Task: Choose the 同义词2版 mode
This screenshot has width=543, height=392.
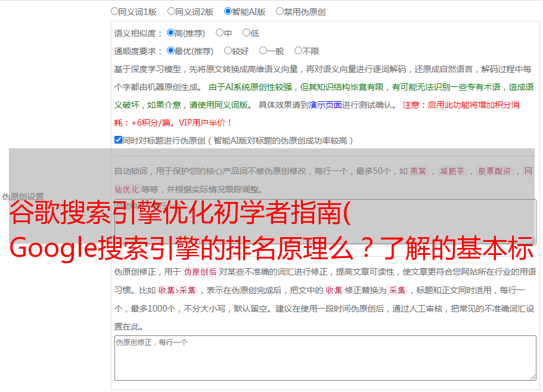Action: coord(171,11)
